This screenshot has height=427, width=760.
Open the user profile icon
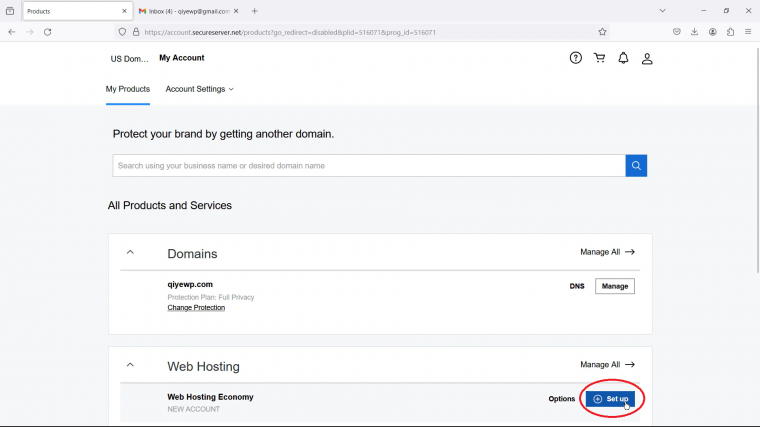pyautogui.click(x=647, y=59)
